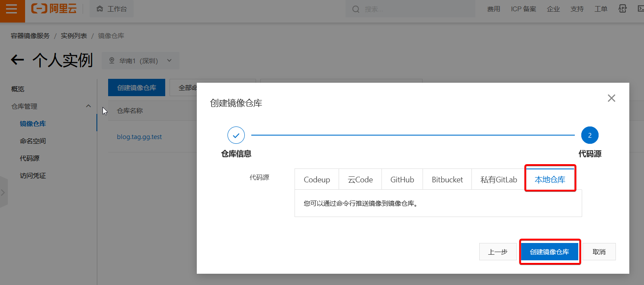Collapse the 仓库管理 sidebar section

[x=88, y=106]
